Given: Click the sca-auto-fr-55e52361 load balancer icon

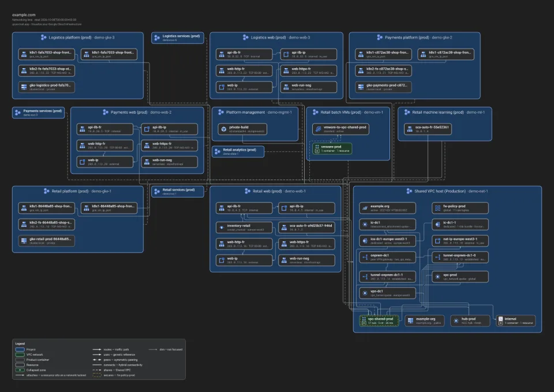Looking at the screenshot, I should 410,129.
